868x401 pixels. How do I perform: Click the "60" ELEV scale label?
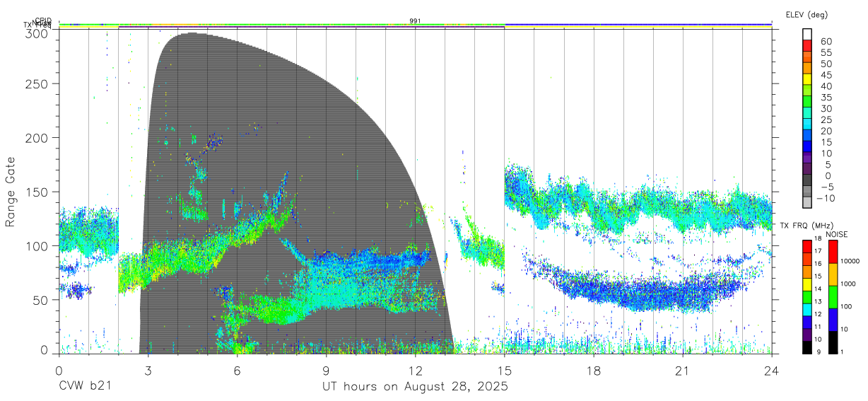tap(826, 42)
